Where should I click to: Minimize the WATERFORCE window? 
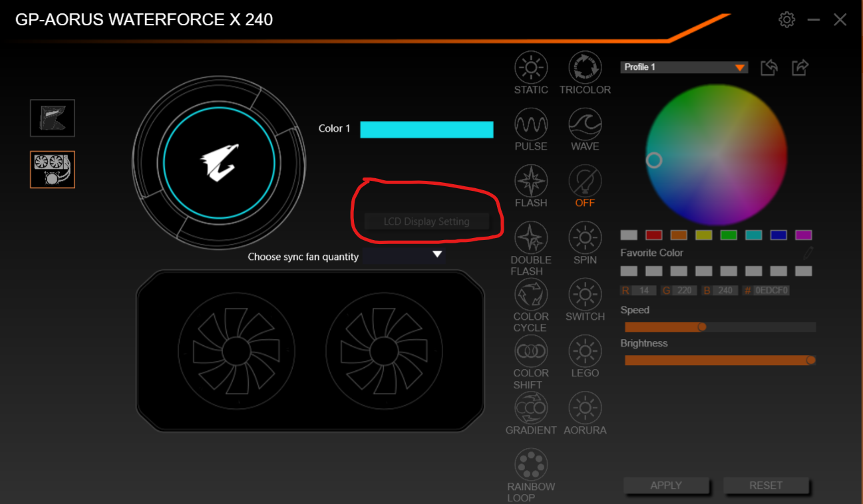(x=814, y=20)
